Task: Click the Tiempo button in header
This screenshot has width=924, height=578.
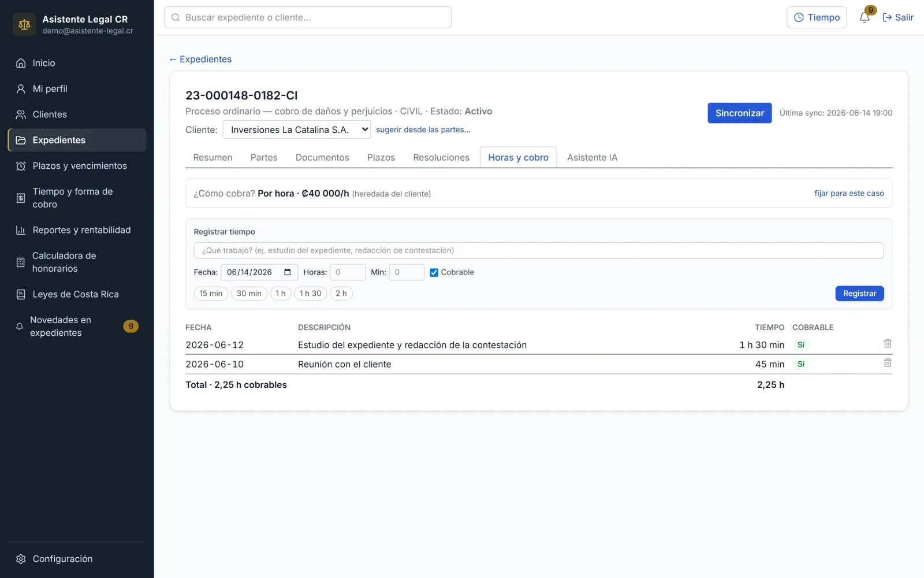Action: pyautogui.click(x=817, y=17)
